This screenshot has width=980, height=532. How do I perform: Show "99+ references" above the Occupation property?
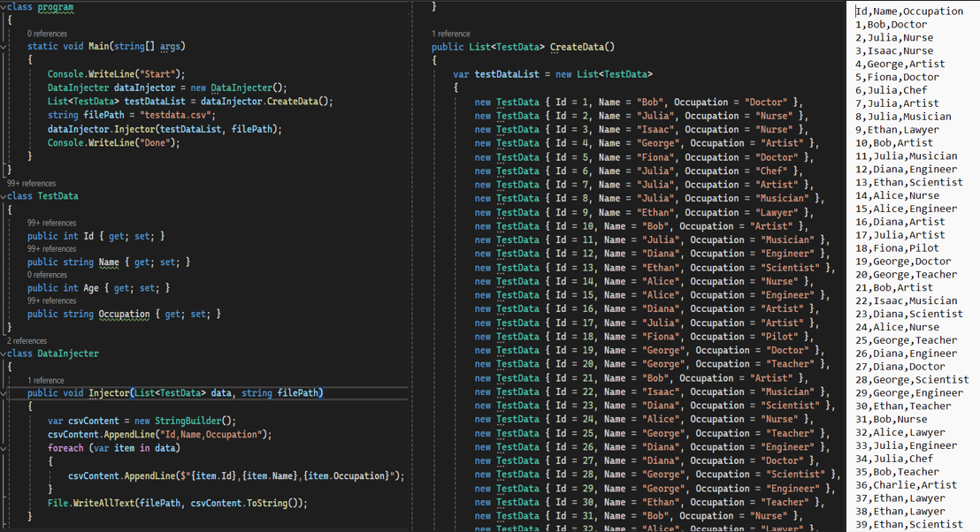click(51, 300)
